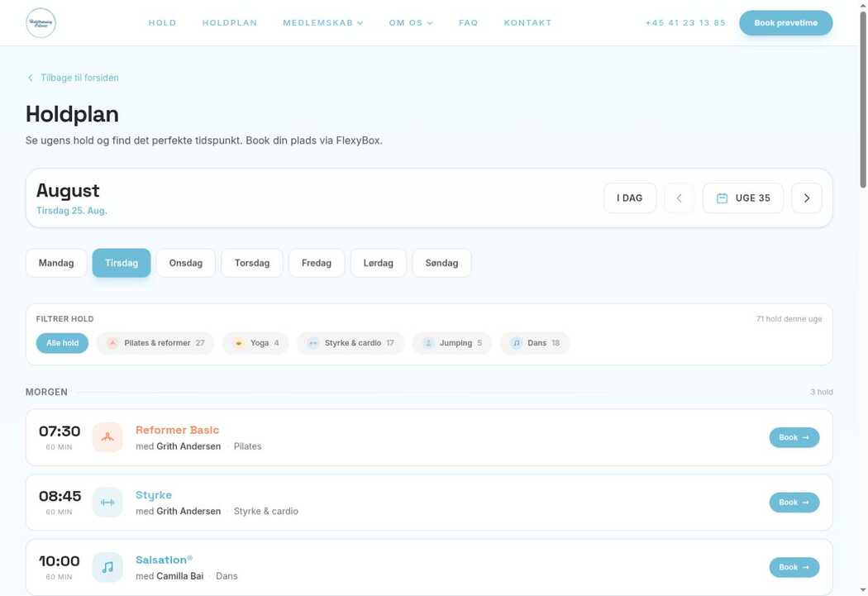Jump to today with I DAG
This screenshot has height=596, width=868.
(630, 198)
